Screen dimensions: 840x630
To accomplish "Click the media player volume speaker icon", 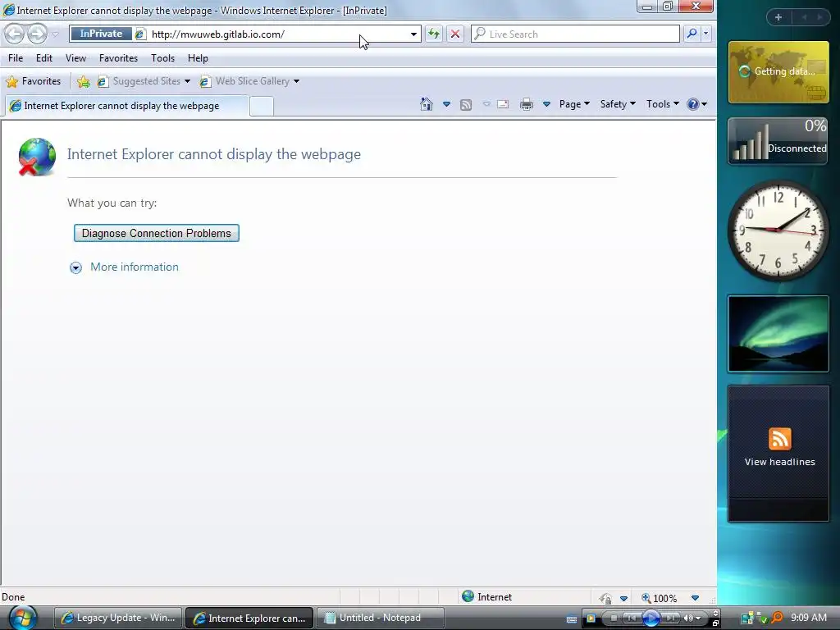I will tap(689, 619).
